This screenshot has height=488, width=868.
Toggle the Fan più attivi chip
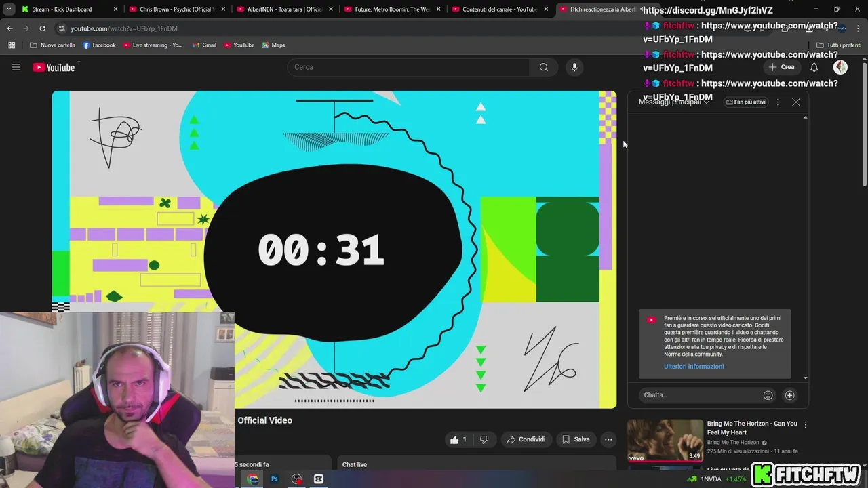click(x=745, y=102)
